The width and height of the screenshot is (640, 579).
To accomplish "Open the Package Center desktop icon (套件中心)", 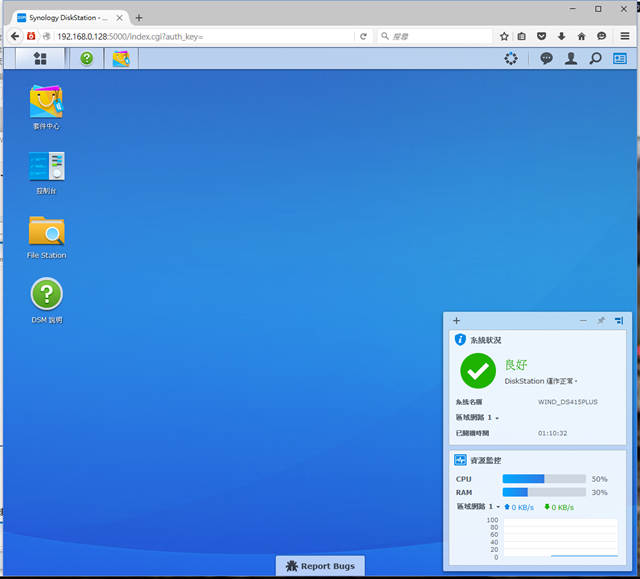I will pos(46,107).
